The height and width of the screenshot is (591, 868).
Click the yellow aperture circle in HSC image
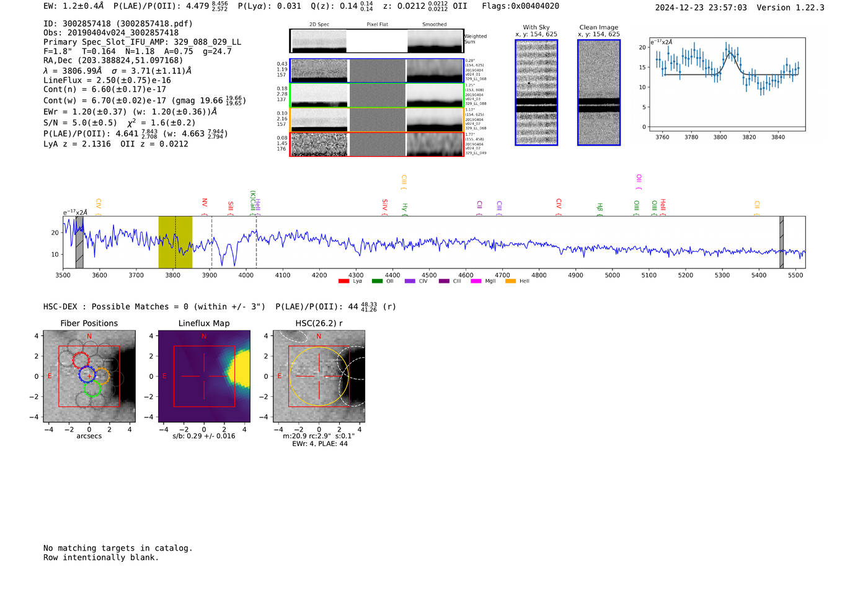coord(319,376)
